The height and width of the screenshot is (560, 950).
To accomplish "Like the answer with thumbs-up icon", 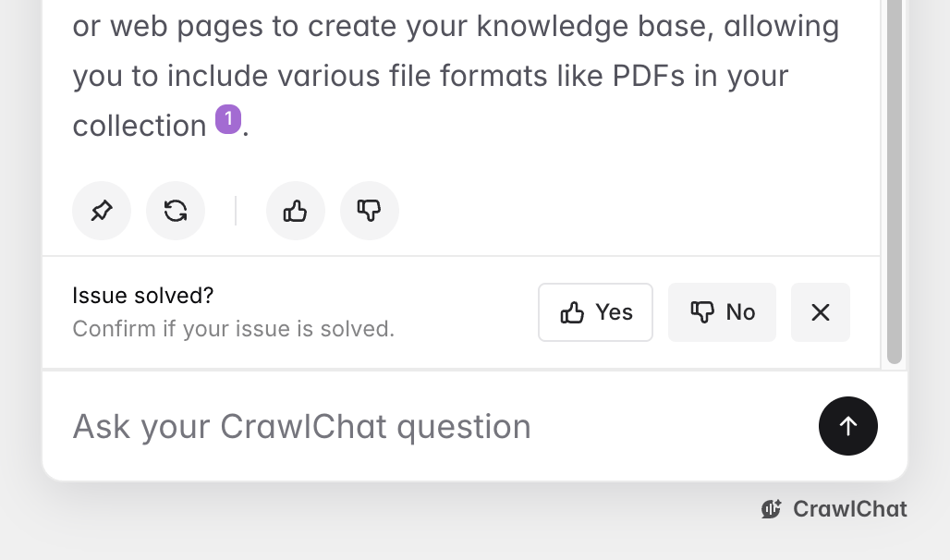I will (x=296, y=212).
